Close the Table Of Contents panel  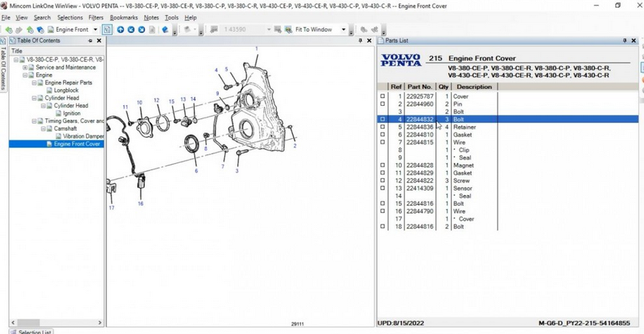(x=99, y=41)
